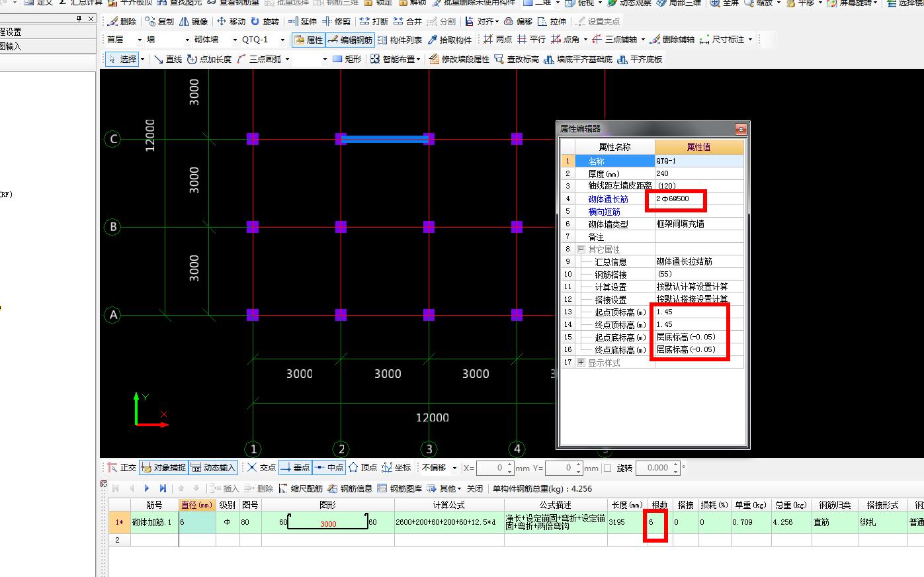Click the 合并 (merge) tool
924x577 pixels.
[x=407, y=21]
